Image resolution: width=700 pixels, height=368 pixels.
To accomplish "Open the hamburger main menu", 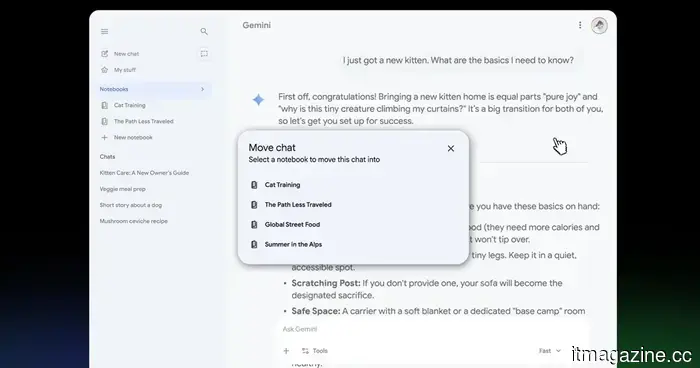I will 104,31.
